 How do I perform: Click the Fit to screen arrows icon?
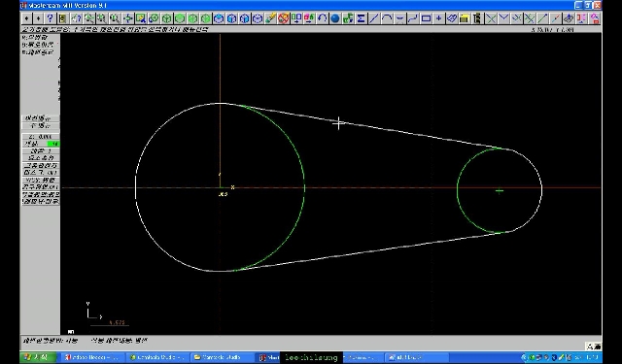click(x=127, y=18)
